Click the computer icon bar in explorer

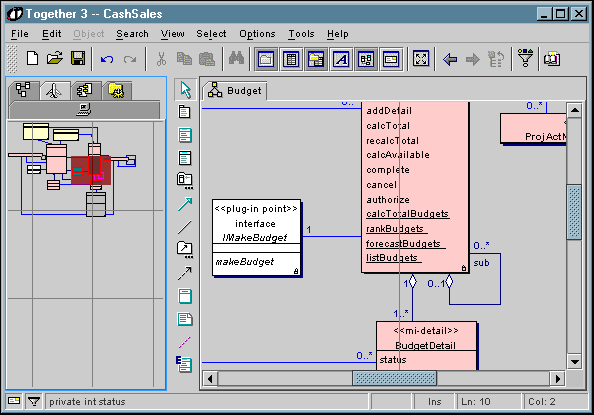pyautogui.click(x=84, y=110)
